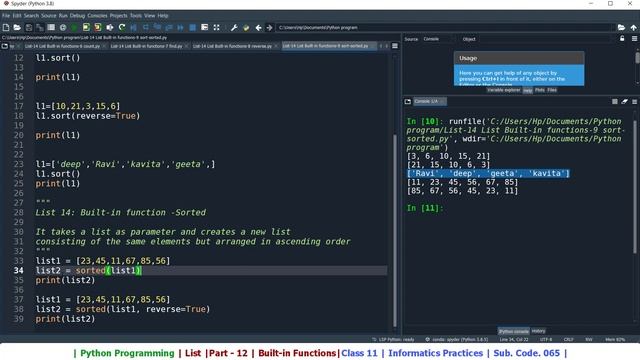Open the View menu
Image resolution: width=640 pixels, height=360 pixels.
point(149,16)
